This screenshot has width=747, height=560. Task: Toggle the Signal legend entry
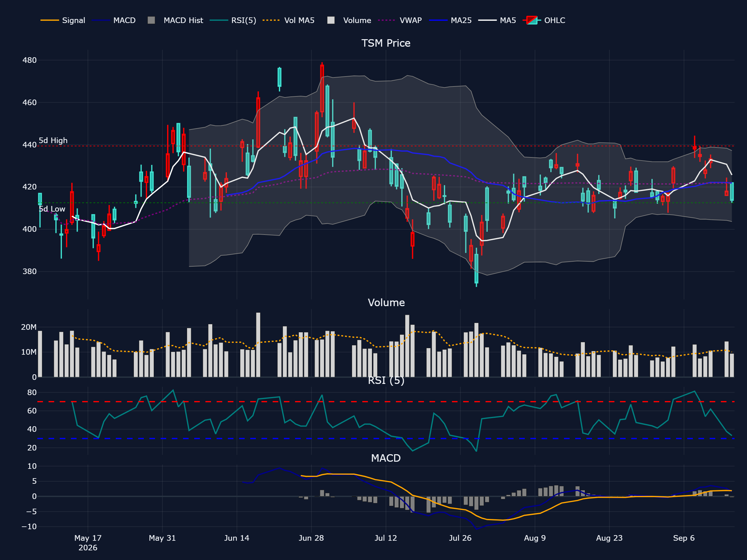pos(63,20)
